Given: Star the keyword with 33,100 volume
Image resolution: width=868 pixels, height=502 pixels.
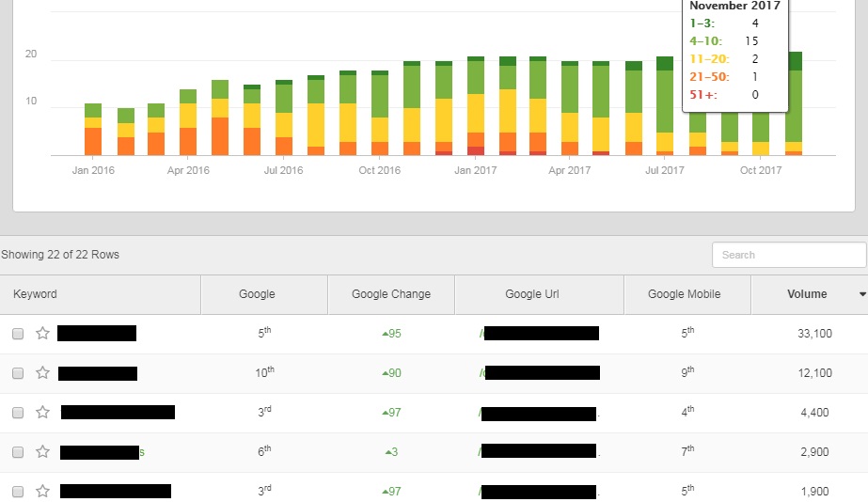Looking at the screenshot, I should pos(42,334).
